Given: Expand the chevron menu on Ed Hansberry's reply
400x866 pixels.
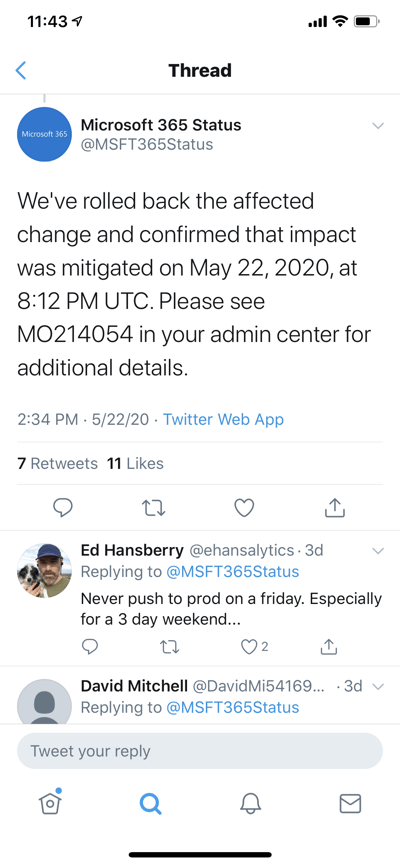Looking at the screenshot, I should pyautogui.click(x=378, y=551).
